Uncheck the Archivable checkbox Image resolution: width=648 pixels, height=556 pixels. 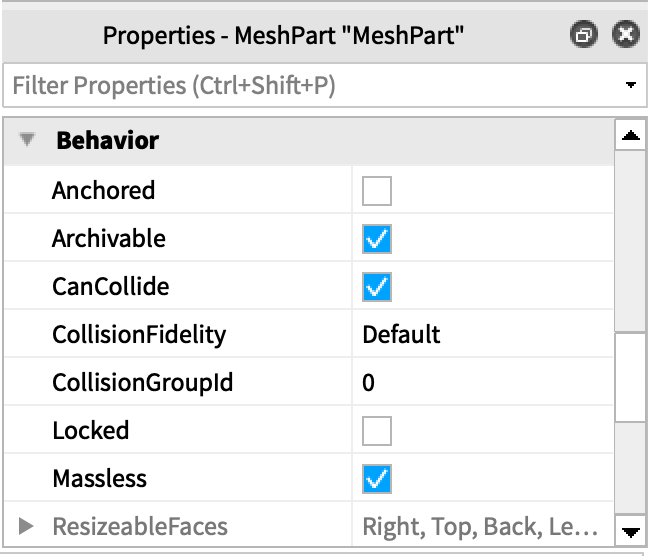(x=377, y=239)
